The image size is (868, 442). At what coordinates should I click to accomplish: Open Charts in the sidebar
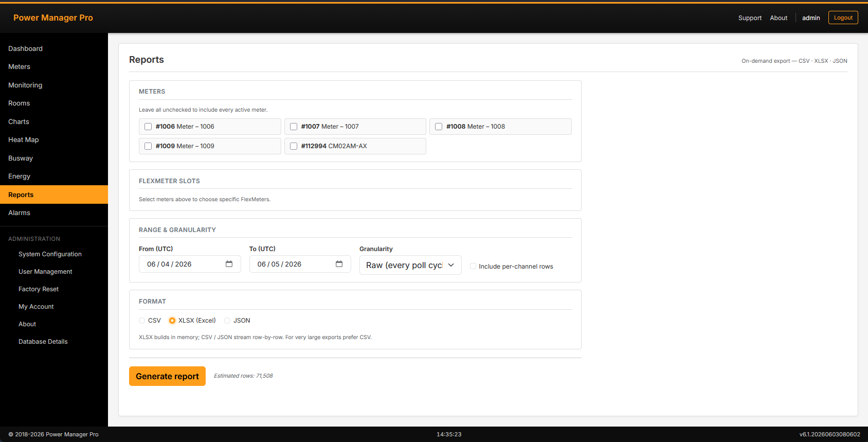click(54, 121)
